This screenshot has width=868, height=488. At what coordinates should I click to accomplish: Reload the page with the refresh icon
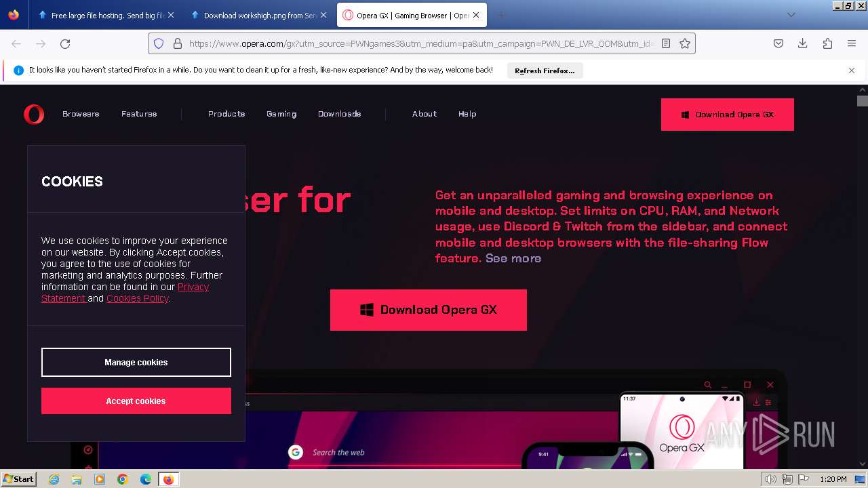tap(65, 43)
